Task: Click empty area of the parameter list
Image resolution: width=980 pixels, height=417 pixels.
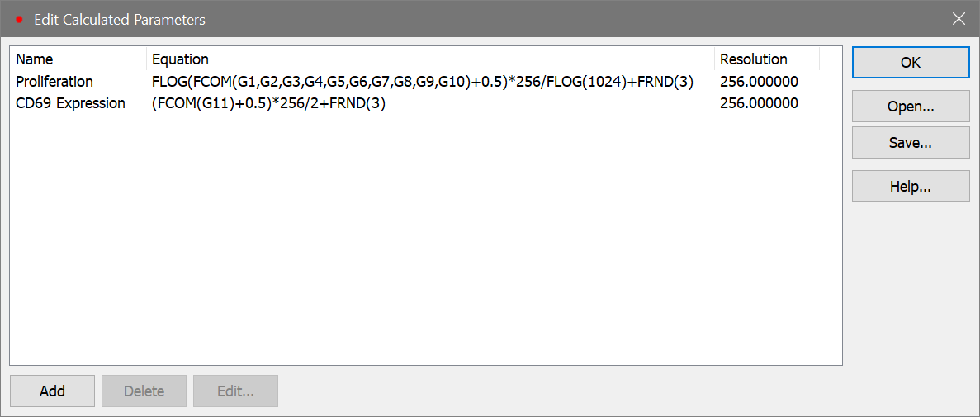Action: [x=425, y=248]
